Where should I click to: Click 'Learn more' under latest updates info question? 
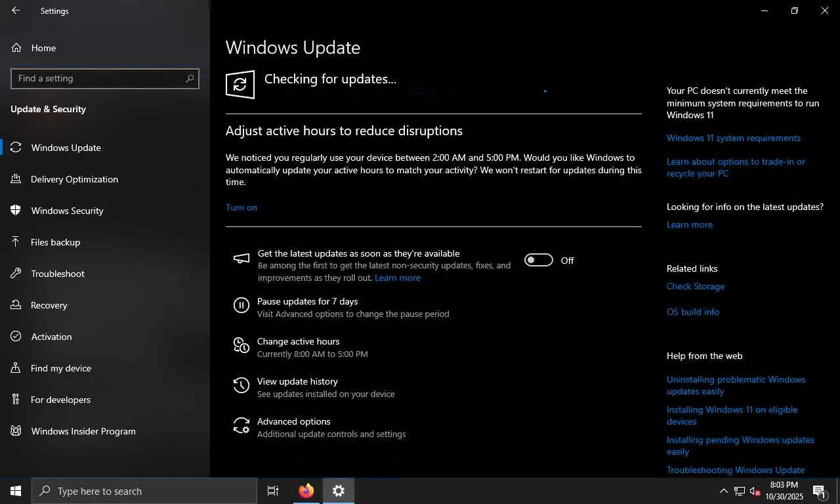(690, 224)
